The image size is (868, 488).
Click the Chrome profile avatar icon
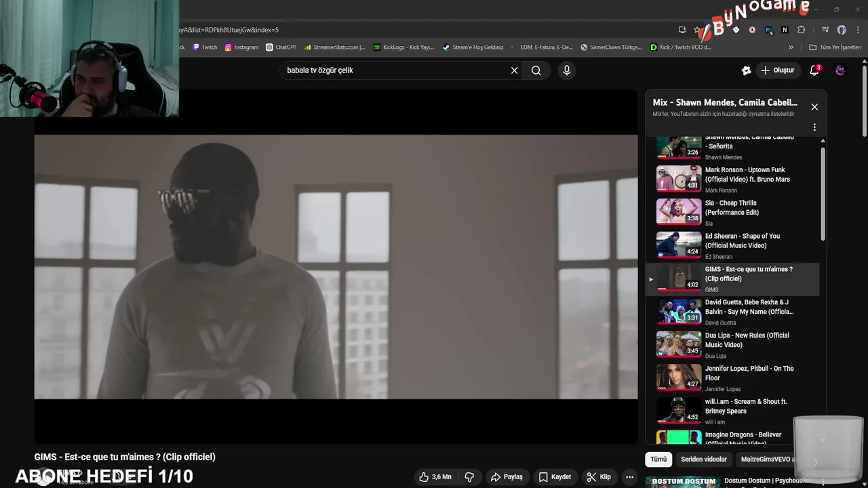point(842,30)
